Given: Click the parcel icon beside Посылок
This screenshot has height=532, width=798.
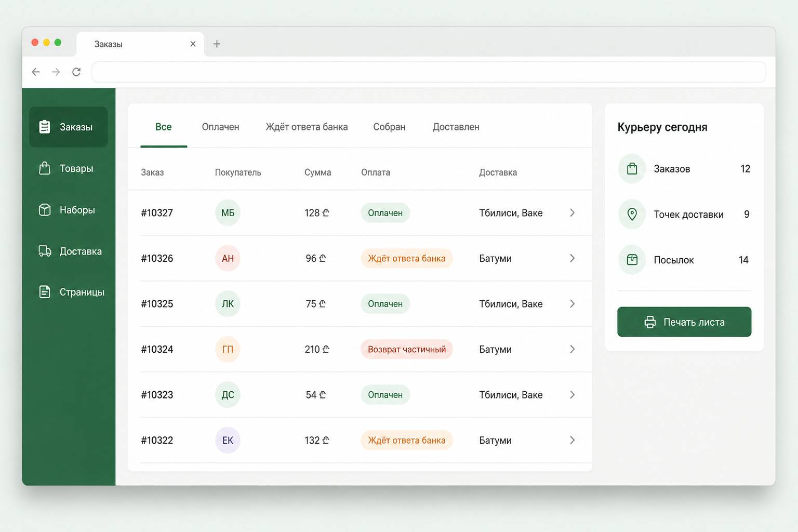Looking at the screenshot, I should coord(632,260).
